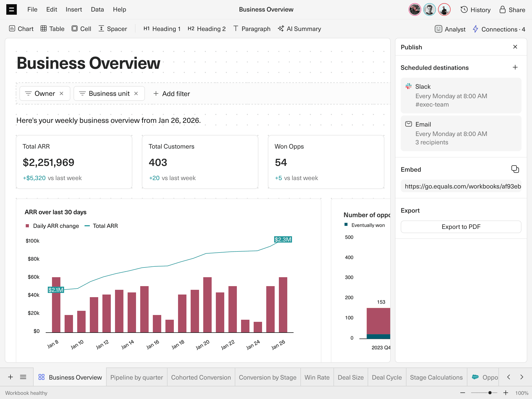Open the Add filter picker
The height and width of the screenshot is (399, 532).
(x=171, y=94)
